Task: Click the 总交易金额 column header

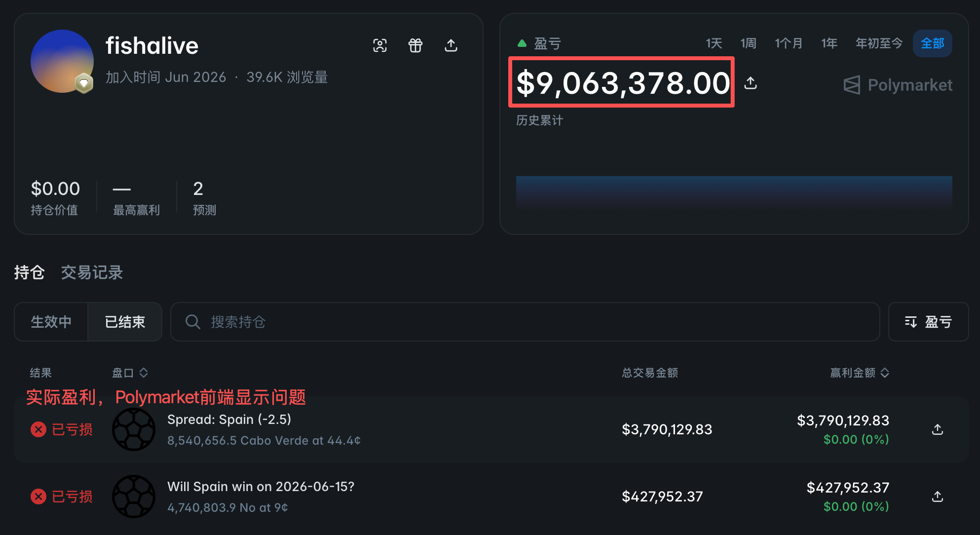Action: click(650, 373)
